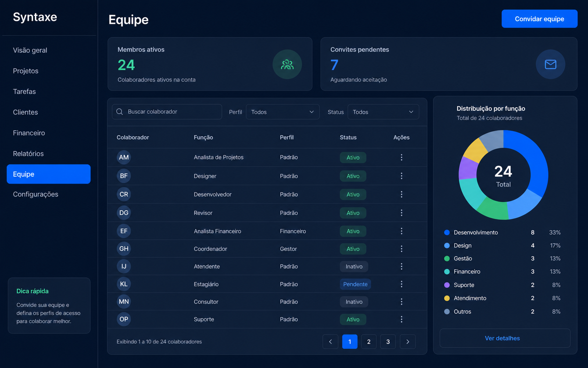Open actions menu for Analista de Projetos row
Image resolution: width=588 pixels, height=368 pixels.
(x=401, y=158)
